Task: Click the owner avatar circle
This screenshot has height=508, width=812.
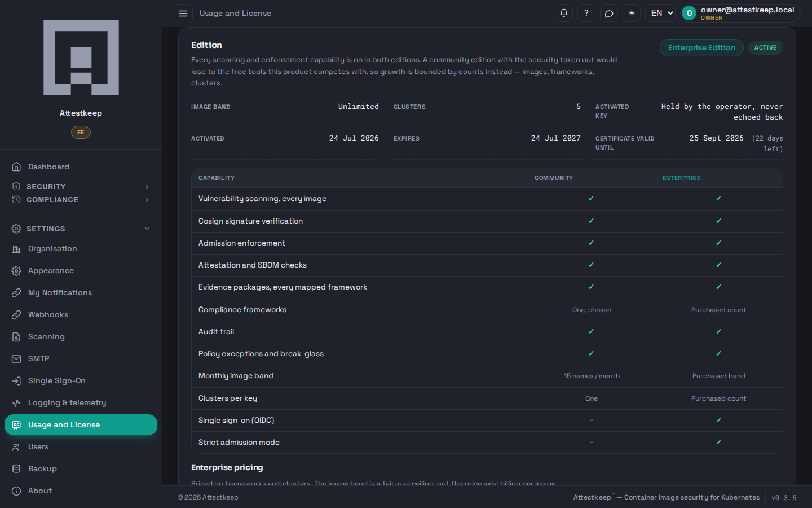Action: [689, 13]
